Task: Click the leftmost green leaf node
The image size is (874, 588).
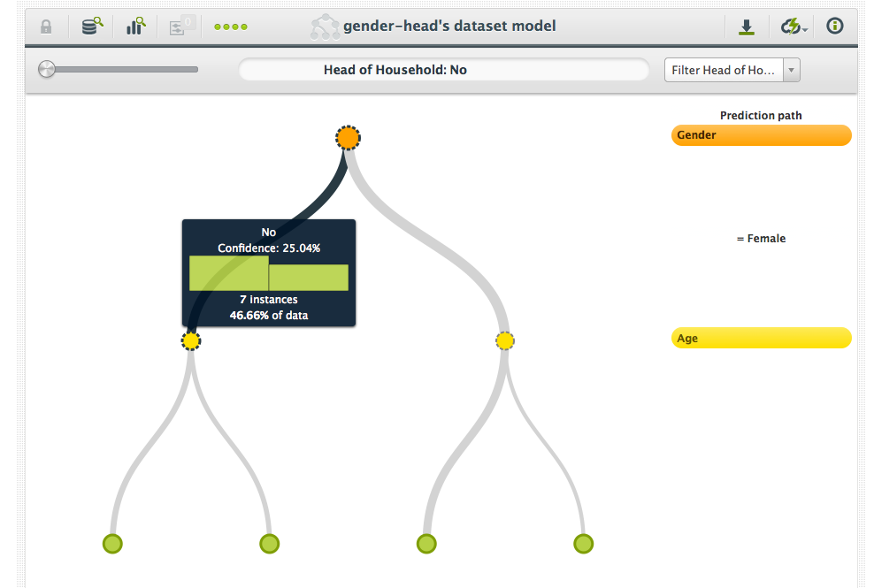Action: (x=112, y=543)
